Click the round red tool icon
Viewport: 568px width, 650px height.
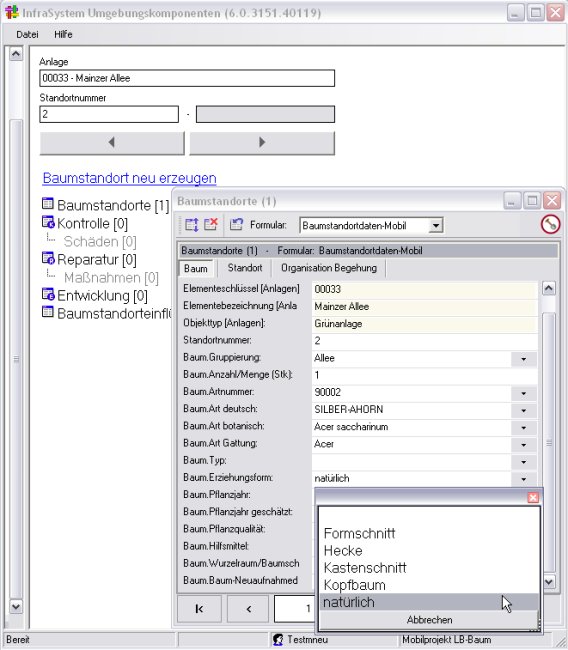point(550,225)
